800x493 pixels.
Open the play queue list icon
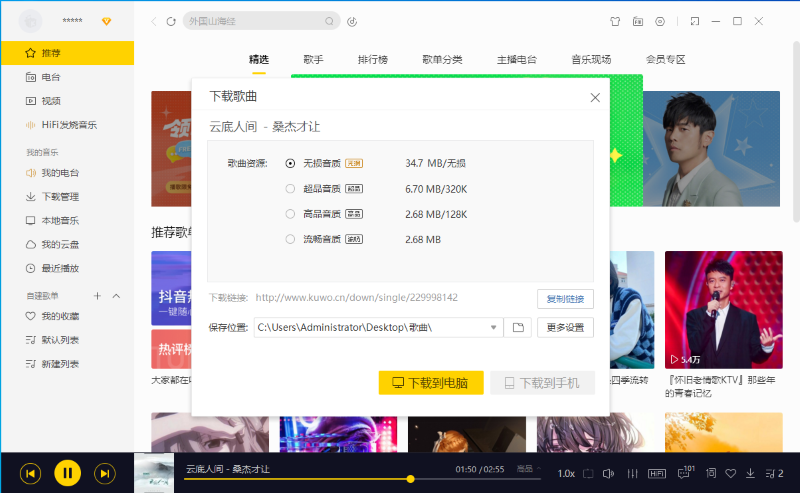pyautogui.click(x=774, y=474)
